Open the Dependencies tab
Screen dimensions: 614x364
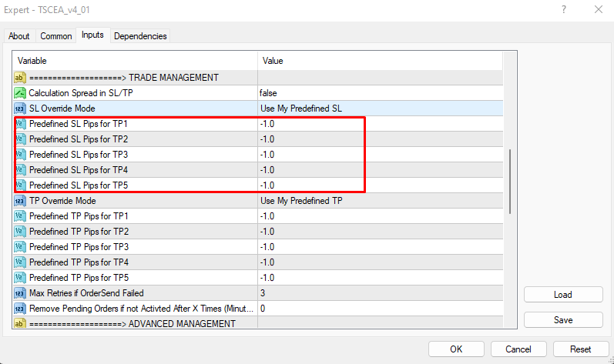coord(140,36)
